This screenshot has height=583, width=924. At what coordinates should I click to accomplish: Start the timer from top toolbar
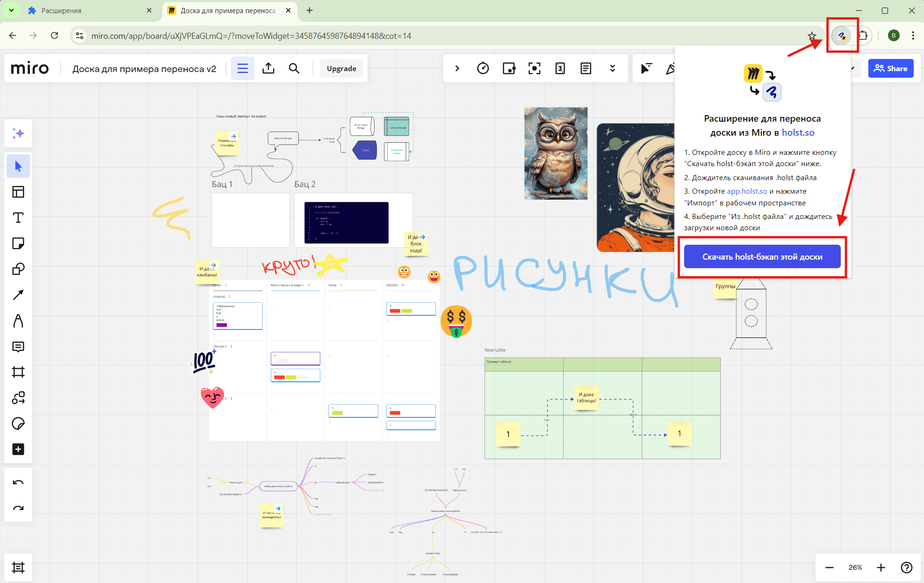click(483, 68)
